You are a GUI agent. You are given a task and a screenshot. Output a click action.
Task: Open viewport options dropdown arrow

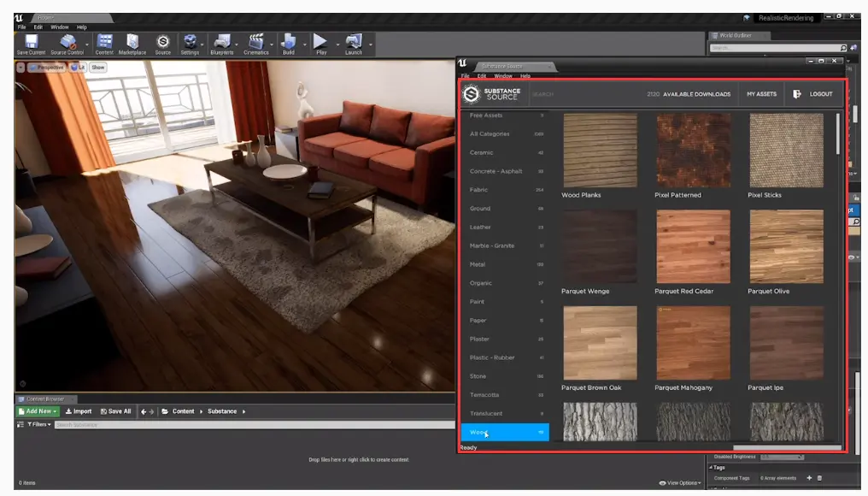pyautogui.click(x=21, y=68)
